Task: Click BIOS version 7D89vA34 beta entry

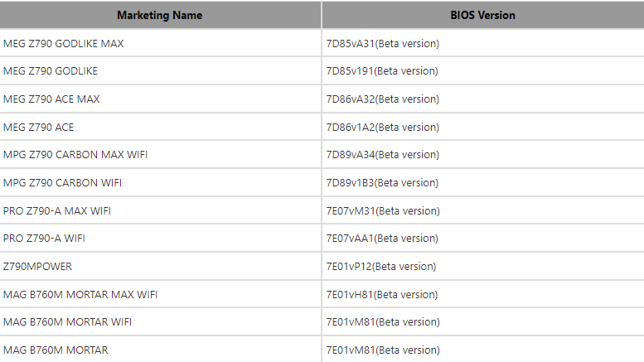Action: pos(383,155)
